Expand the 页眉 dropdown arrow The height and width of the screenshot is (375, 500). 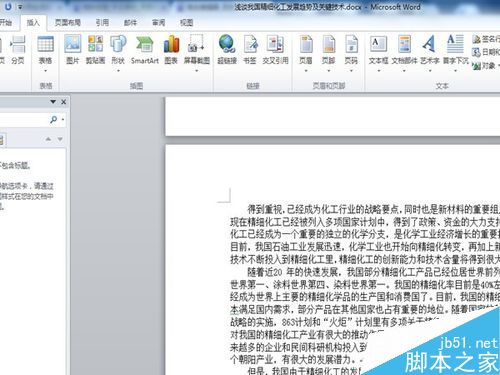point(306,71)
